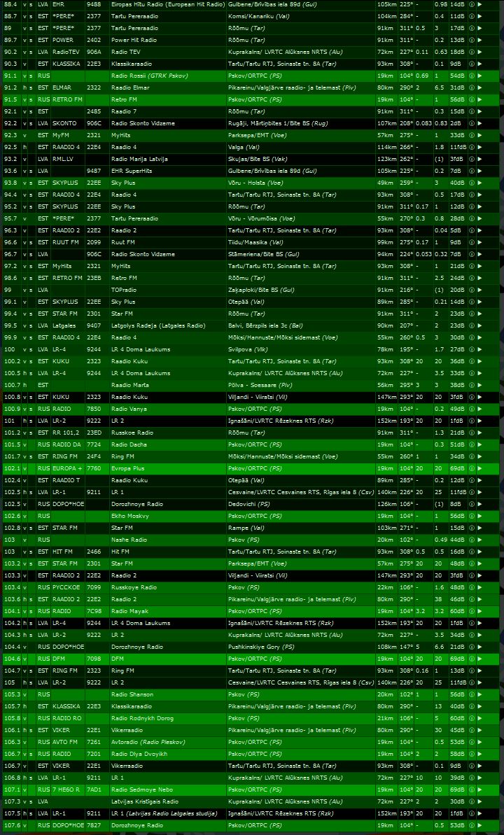Viewport: 504px width, 835px height.
Task: Play 103 Nashe Radio
Action: click(x=480, y=540)
